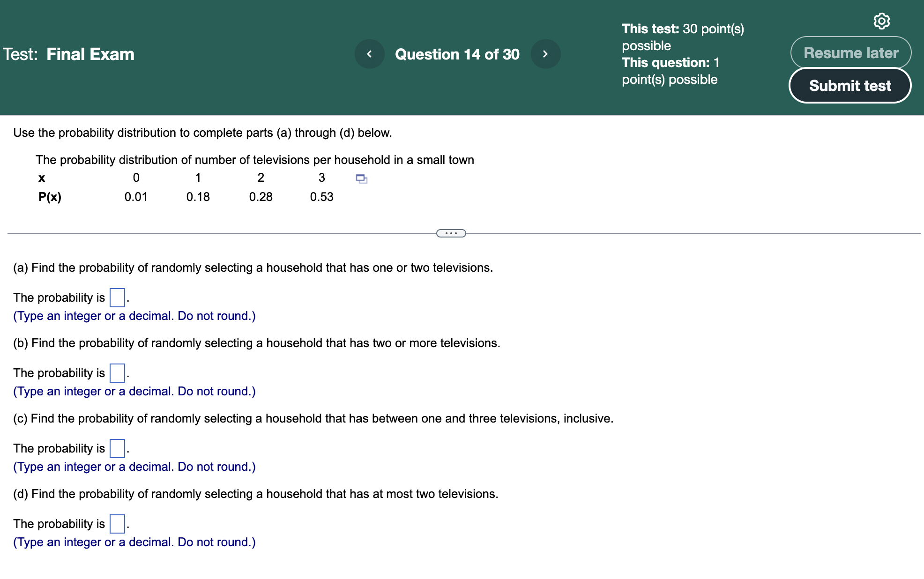Click the answer box for part (b)
Screen dimensions: 924x579
pyautogui.click(x=116, y=372)
